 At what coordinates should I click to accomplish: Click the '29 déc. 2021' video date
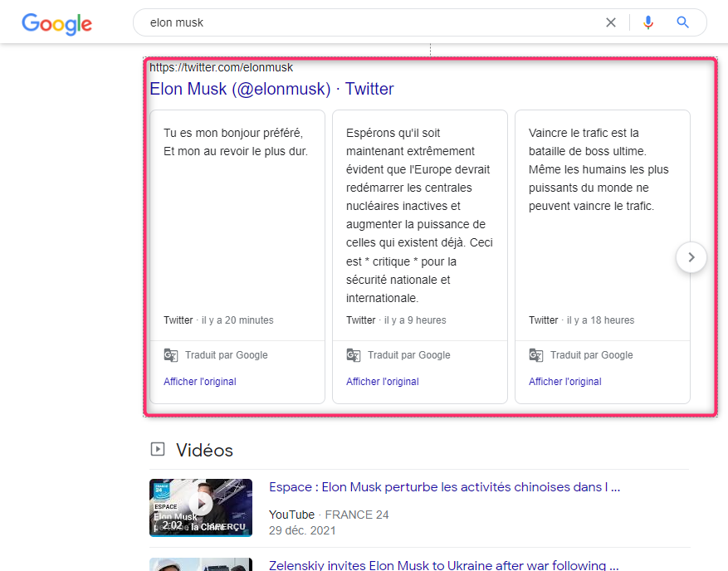(x=302, y=530)
